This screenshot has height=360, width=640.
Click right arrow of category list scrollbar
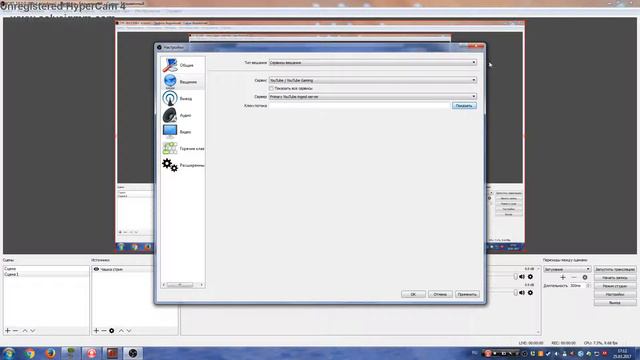pyautogui.click(x=202, y=285)
